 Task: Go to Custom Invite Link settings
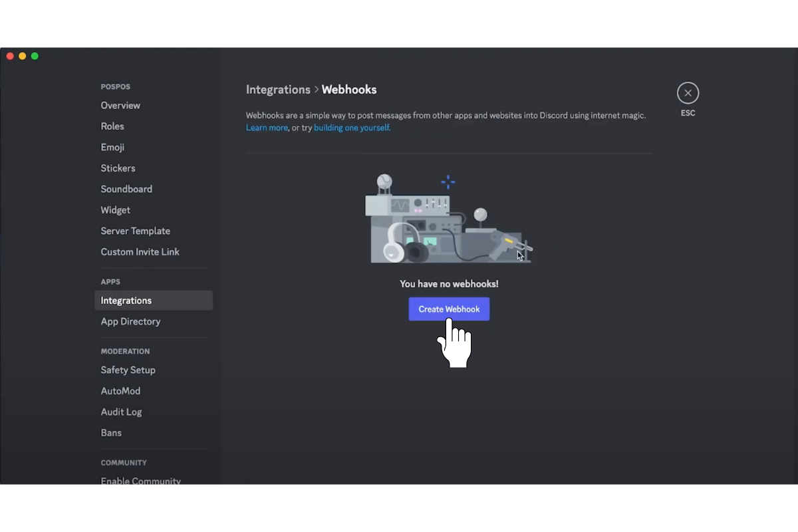[140, 252]
